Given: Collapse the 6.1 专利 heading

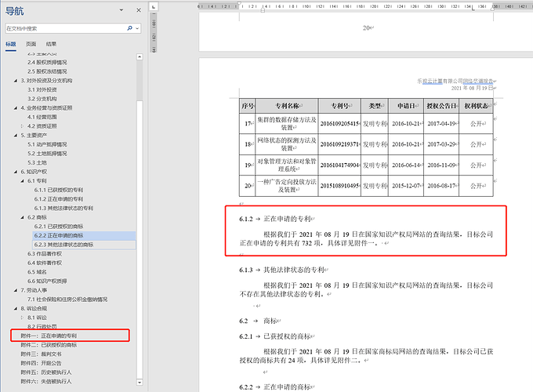Looking at the screenshot, I should [22, 180].
